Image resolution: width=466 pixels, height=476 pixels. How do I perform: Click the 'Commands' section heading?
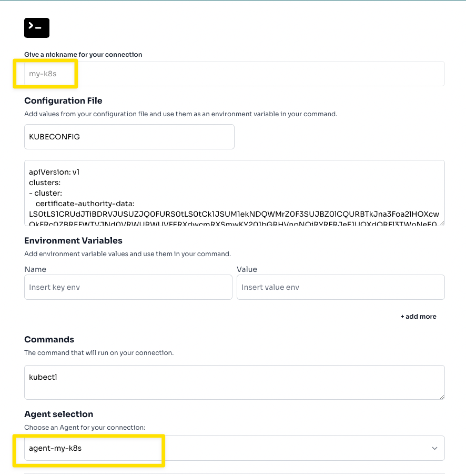(49, 340)
